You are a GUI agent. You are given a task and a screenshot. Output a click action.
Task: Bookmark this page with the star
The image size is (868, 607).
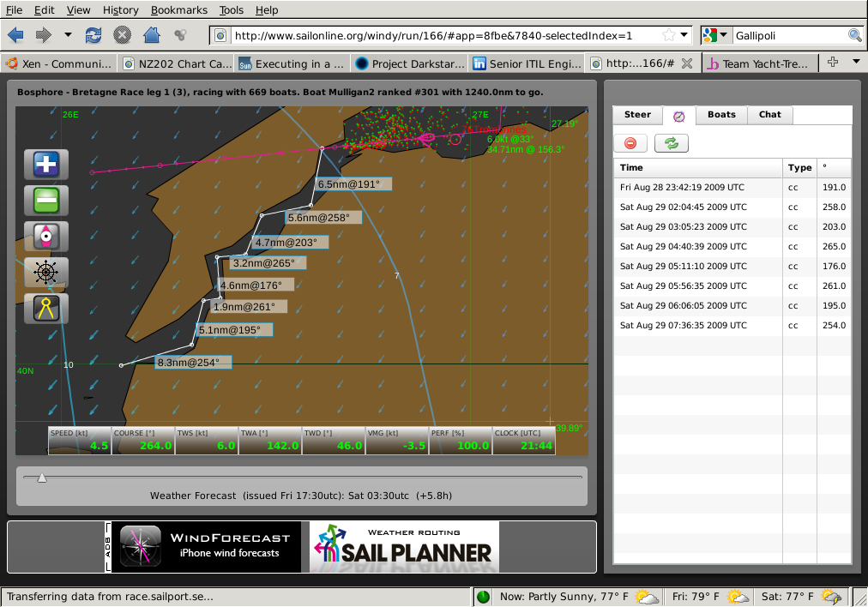tap(669, 35)
